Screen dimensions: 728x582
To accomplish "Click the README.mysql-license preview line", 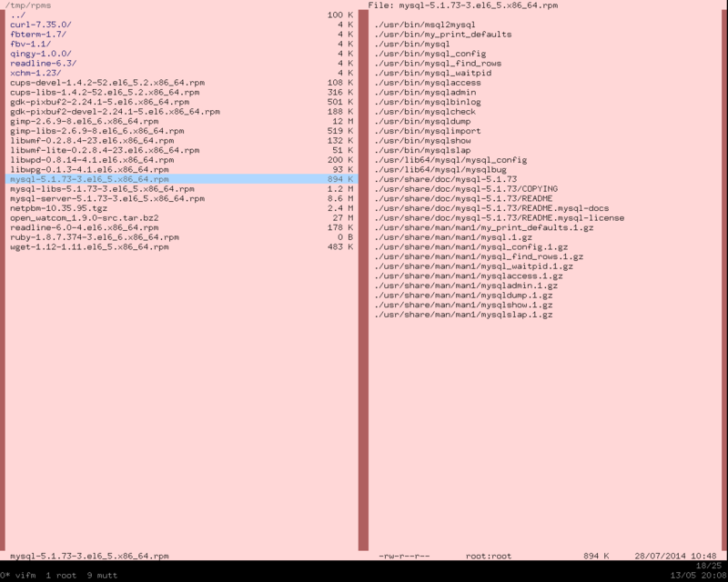I will pyautogui.click(x=499, y=218).
